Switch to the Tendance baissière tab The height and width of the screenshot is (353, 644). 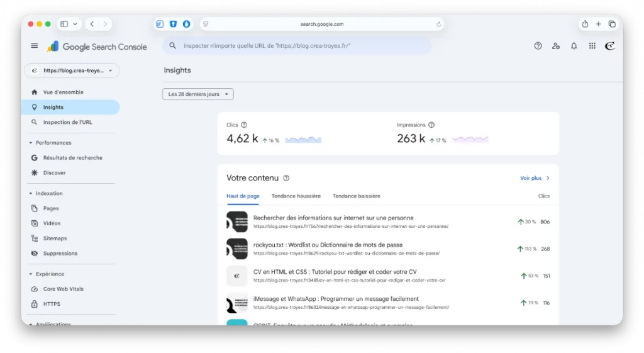coord(356,196)
